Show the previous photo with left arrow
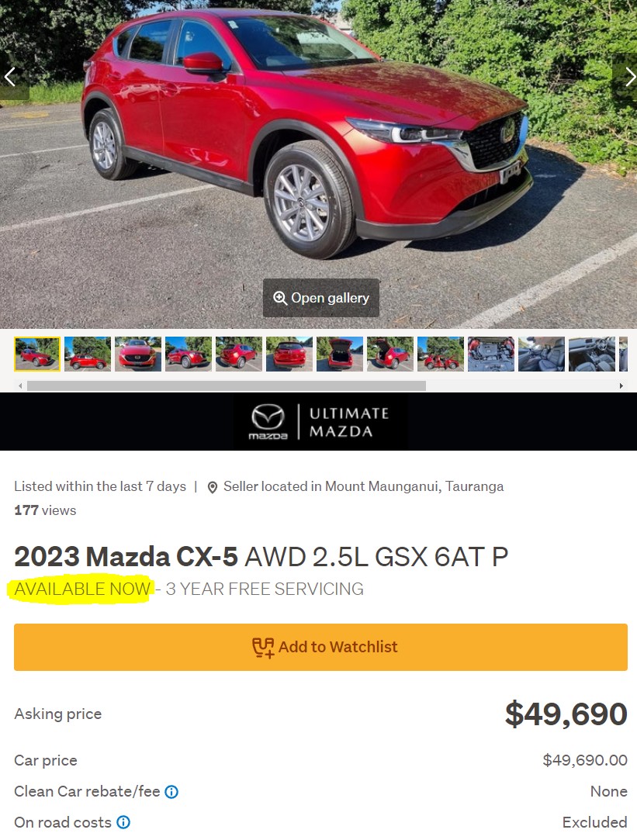Image resolution: width=637 pixels, height=840 pixels. pyautogui.click(x=10, y=77)
